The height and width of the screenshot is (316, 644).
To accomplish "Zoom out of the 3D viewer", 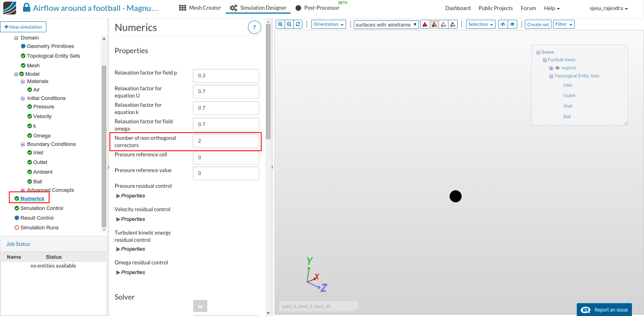I will pos(289,24).
